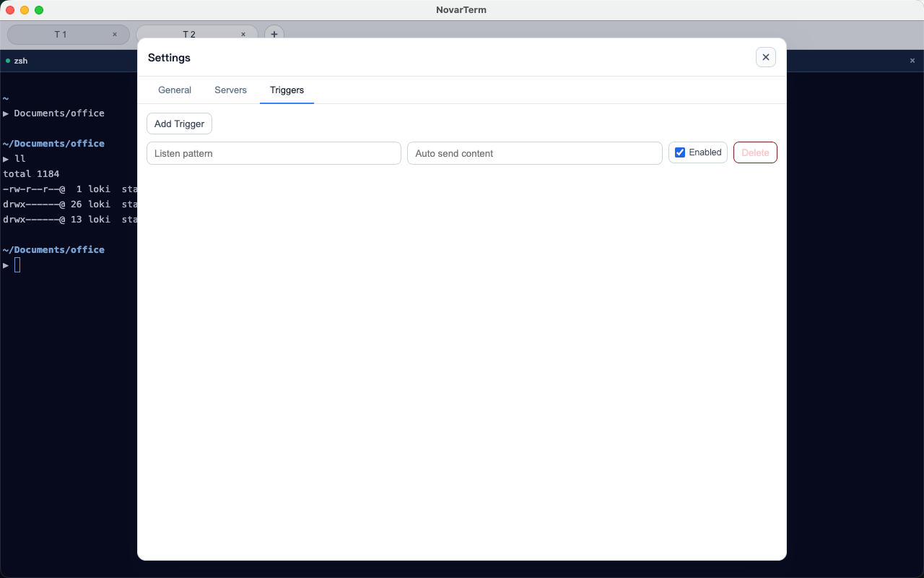Click the Listen pattern input field
The width and height of the screenshot is (924, 578).
coord(274,153)
